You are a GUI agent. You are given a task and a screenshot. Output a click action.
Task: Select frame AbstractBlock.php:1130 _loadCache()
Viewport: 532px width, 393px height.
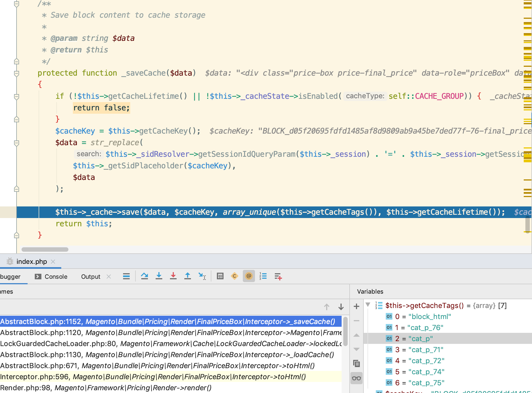click(x=171, y=355)
